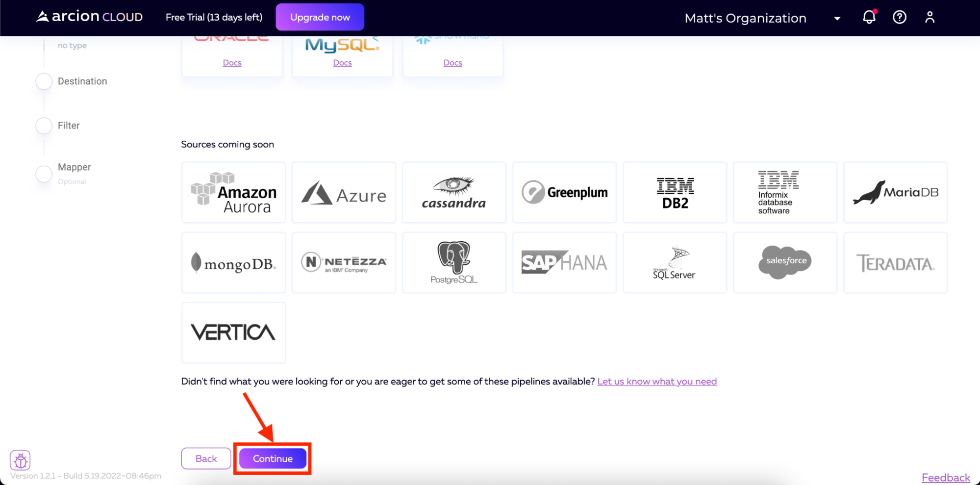Click the Continue button
The width and height of the screenshot is (980, 485).
tap(273, 459)
